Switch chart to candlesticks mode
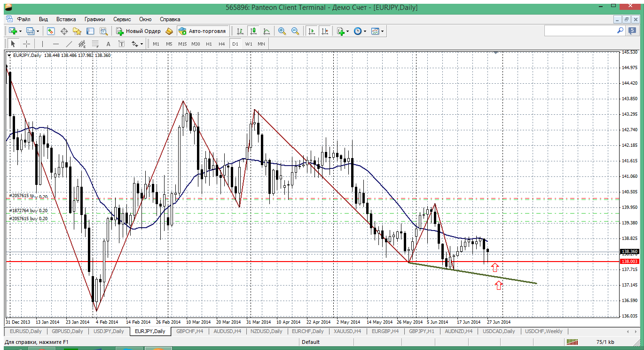 [253, 31]
